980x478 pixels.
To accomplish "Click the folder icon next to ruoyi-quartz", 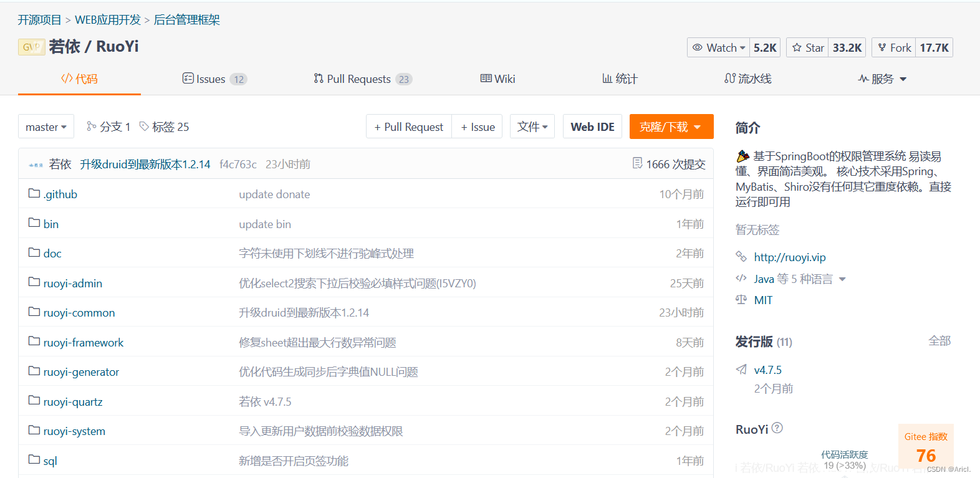I will point(34,401).
